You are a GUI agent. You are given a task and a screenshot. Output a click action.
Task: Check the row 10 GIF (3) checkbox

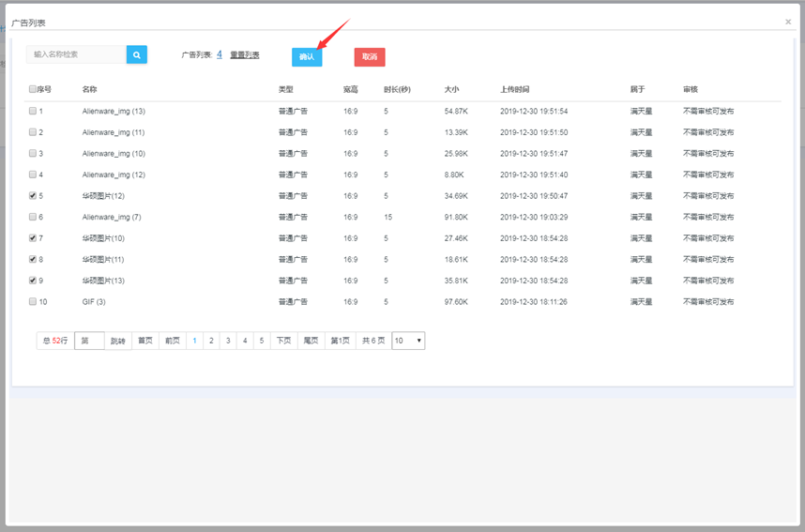click(33, 302)
